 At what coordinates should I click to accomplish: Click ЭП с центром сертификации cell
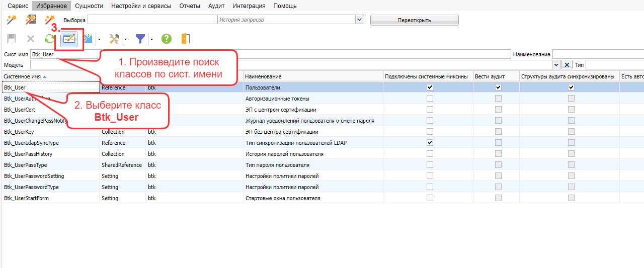313,110
